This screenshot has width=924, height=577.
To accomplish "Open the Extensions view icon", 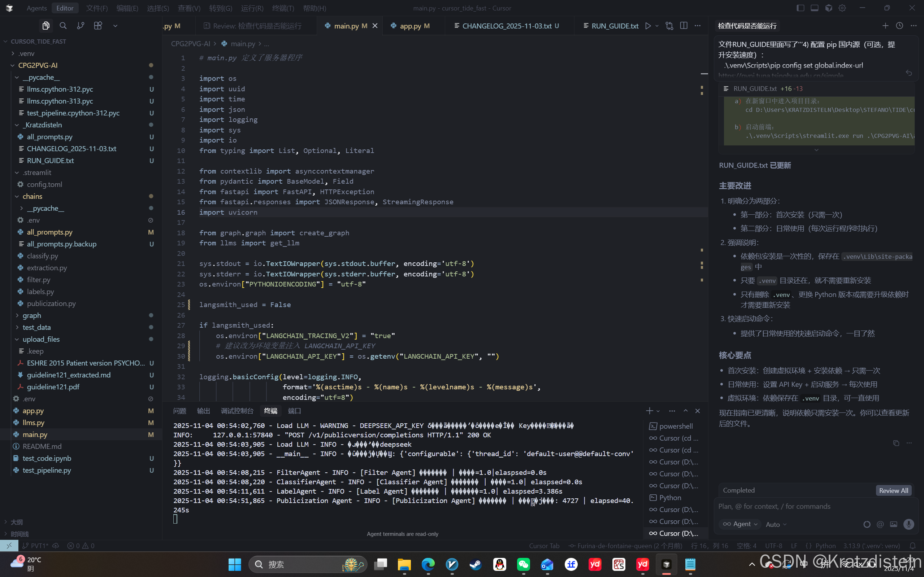I will click(98, 26).
